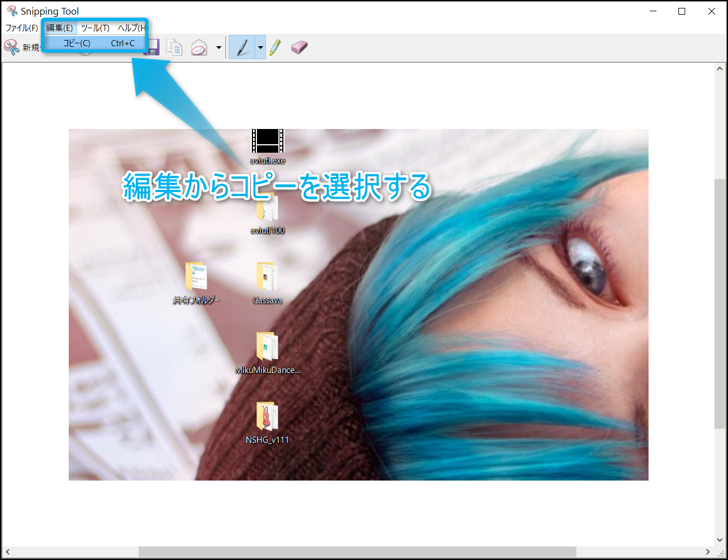The height and width of the screenshot is (560, 728).
Task: Open the ツール(T) menu
Action: 95,28
